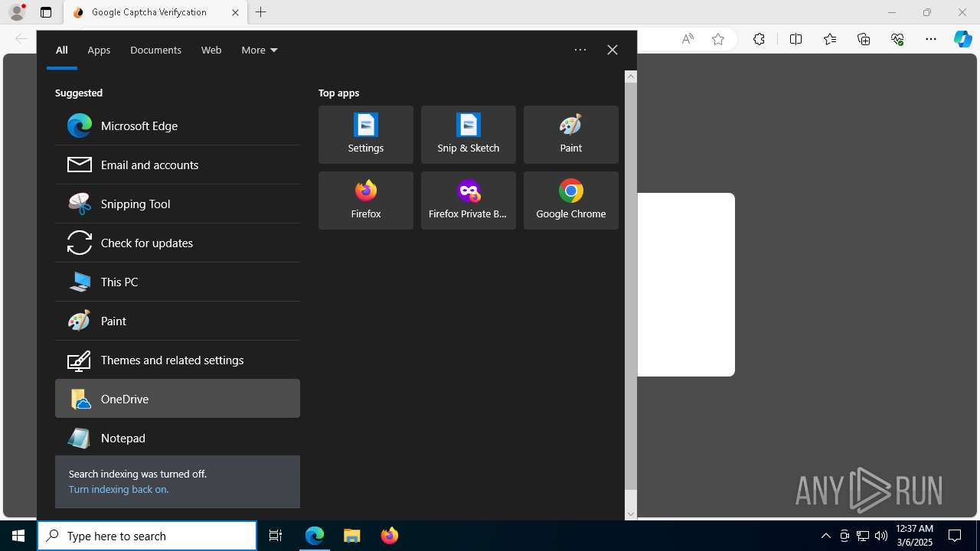Click the system tray icon between hidden-icons arrow and network
This screenshot has width=980, height=551.
tap(844, 536)
